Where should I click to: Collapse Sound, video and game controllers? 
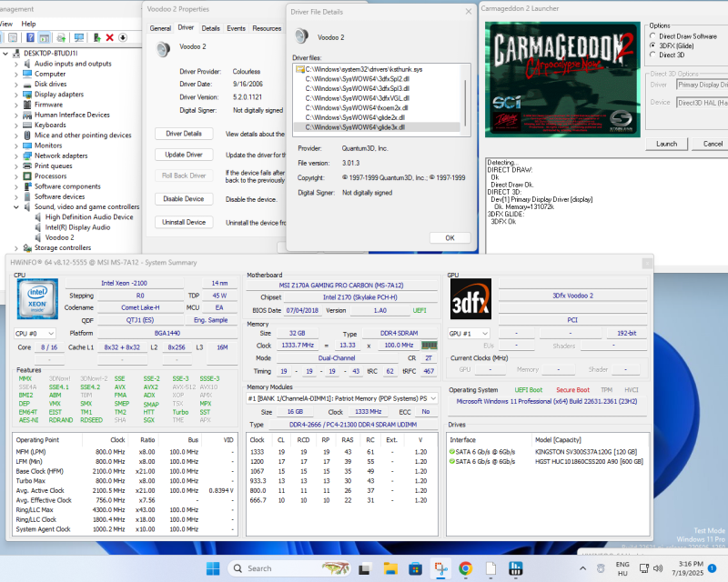tap(16, 207)
